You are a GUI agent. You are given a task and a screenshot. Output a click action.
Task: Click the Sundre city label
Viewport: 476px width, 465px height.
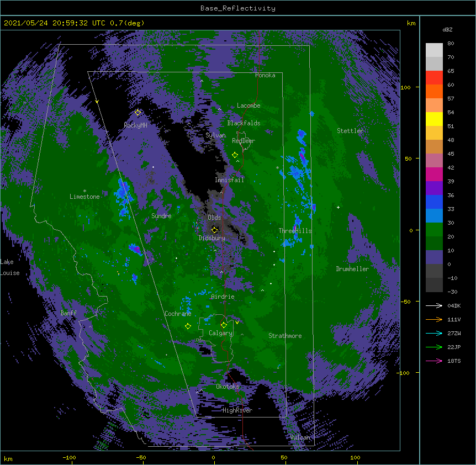161,216
